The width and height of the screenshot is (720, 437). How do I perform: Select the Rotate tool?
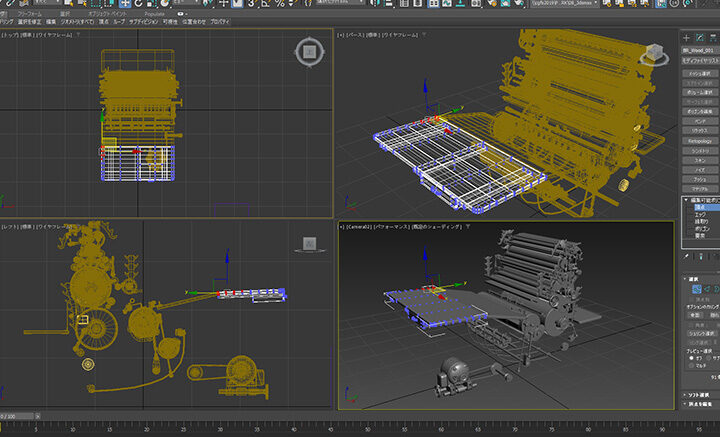139,4
